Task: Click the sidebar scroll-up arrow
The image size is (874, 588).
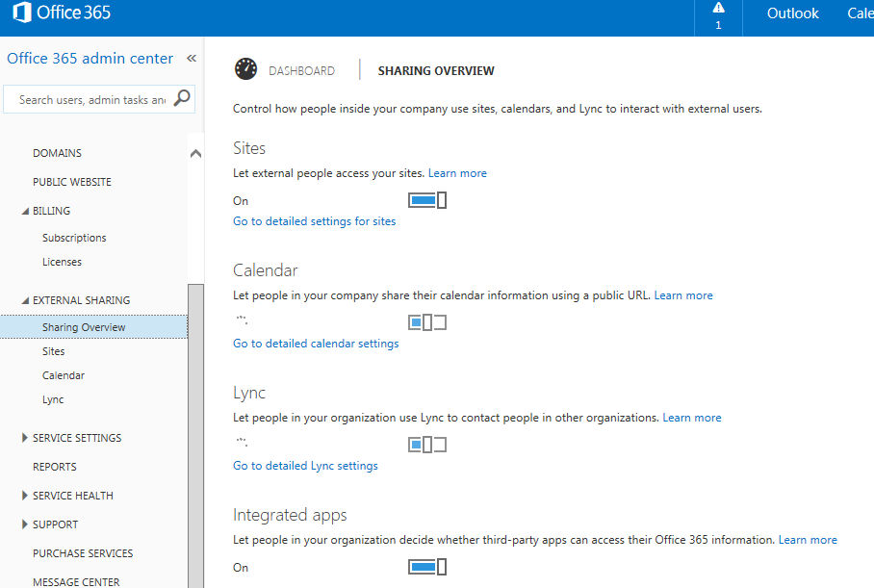Action: pos(195,153)
